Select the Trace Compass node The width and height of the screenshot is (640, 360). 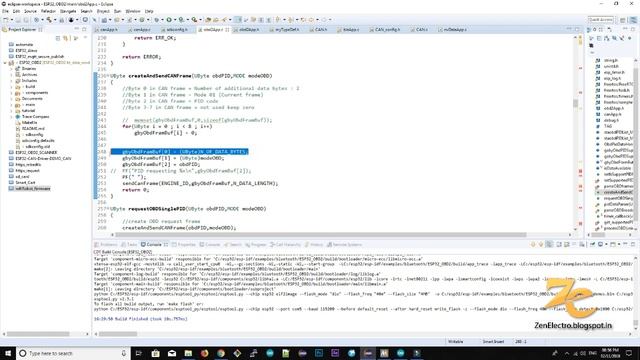point(35,117)
